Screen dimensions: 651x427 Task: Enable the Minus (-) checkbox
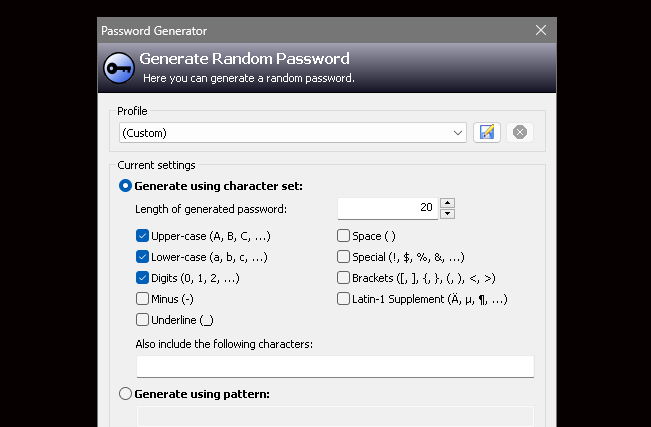(x=142, y=298)
